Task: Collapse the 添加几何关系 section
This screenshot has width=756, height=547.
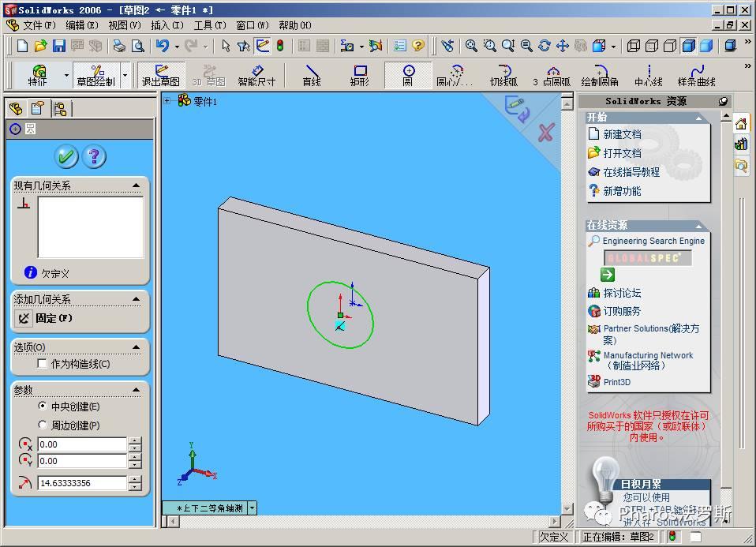Action: click(136, 300)
